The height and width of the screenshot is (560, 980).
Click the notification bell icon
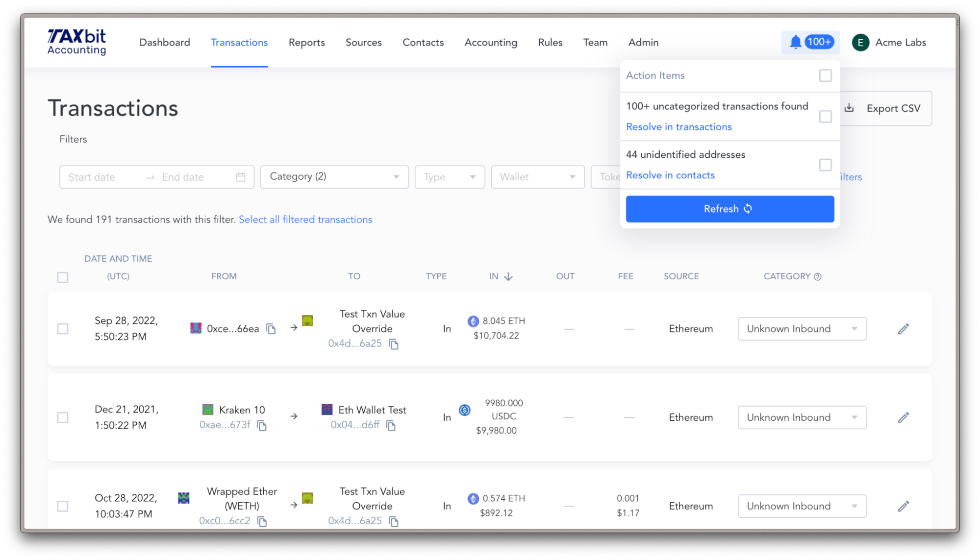[x=795, y=43]
